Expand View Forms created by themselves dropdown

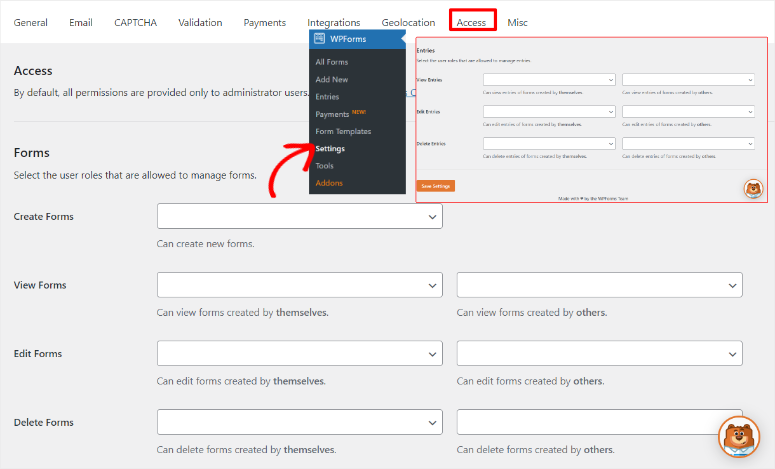300,285
